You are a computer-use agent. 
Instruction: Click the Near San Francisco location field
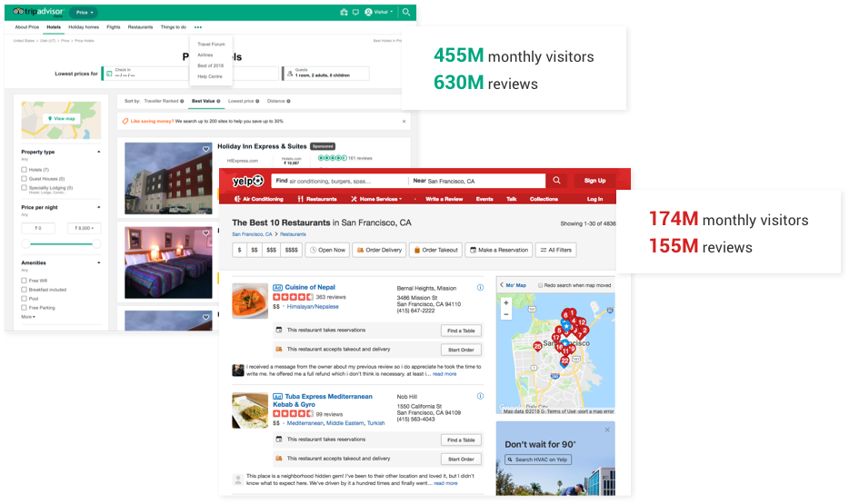pos(477,181)
